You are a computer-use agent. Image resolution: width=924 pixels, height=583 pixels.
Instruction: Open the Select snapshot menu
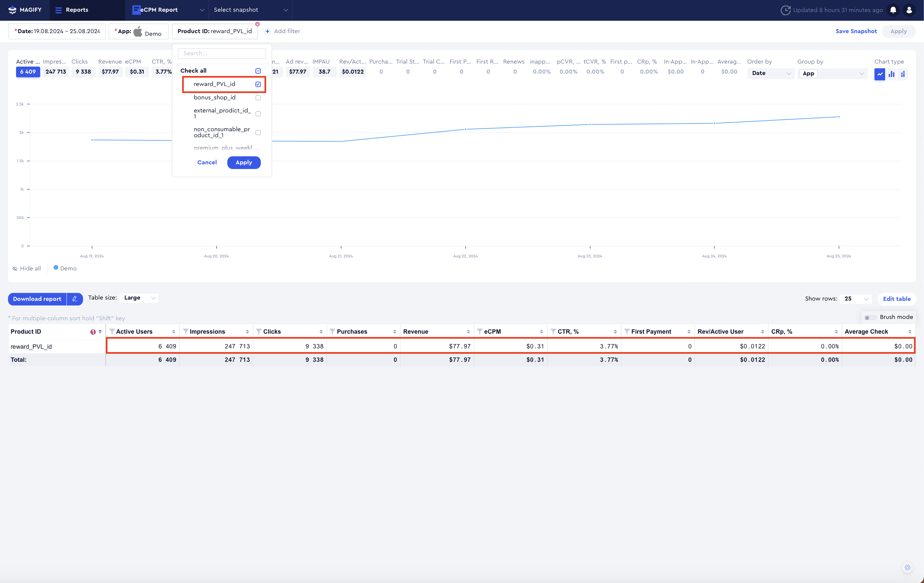pyautogui.click(x=250, y=10)
